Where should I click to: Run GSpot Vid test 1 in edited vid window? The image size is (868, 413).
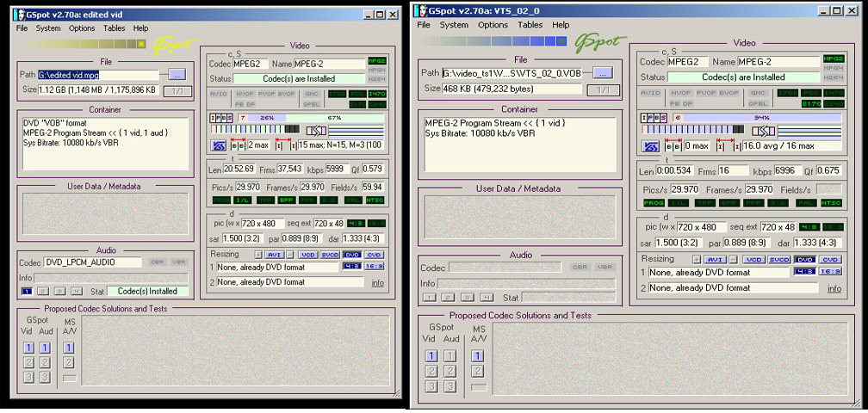point(28,348)
